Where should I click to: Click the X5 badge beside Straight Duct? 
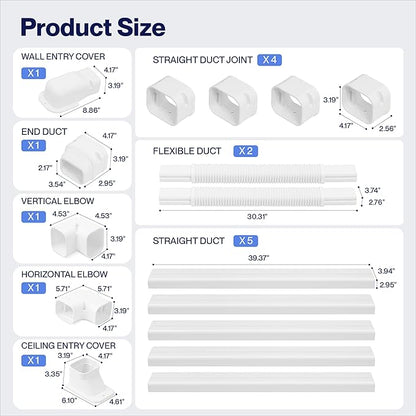click(246, 241)
